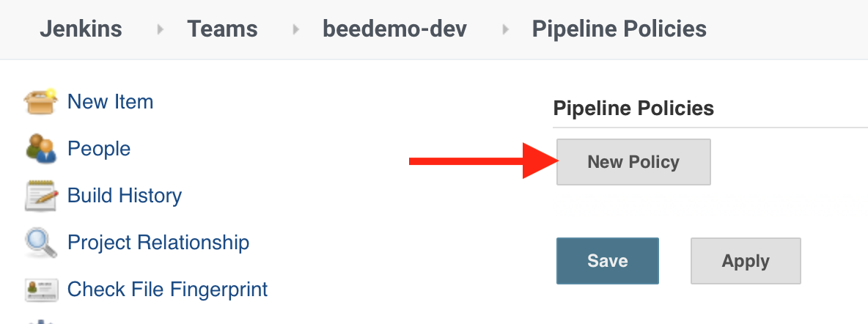Click the New Item box icon

point(40,102)
